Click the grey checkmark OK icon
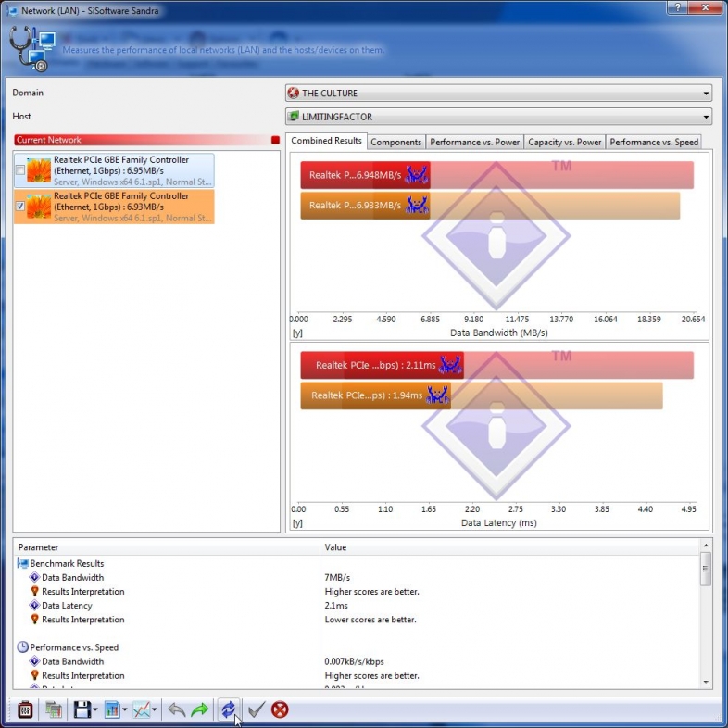The width and height of the screenshot is (728, 728). (257, 709)
